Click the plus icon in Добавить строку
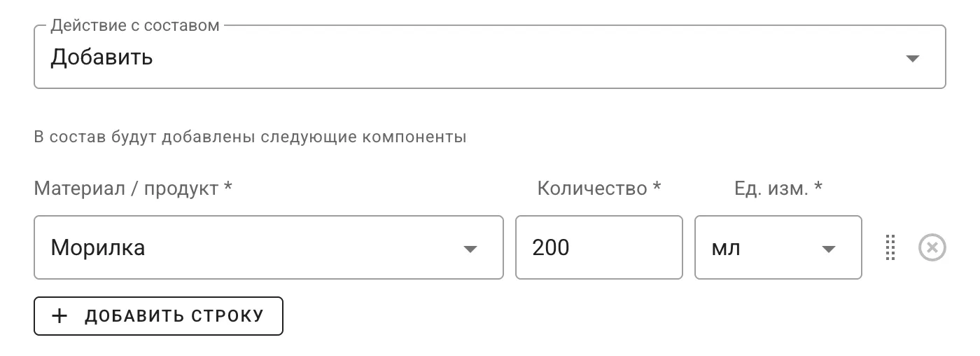This screenshot has height=356, width=980. [60, 316]
